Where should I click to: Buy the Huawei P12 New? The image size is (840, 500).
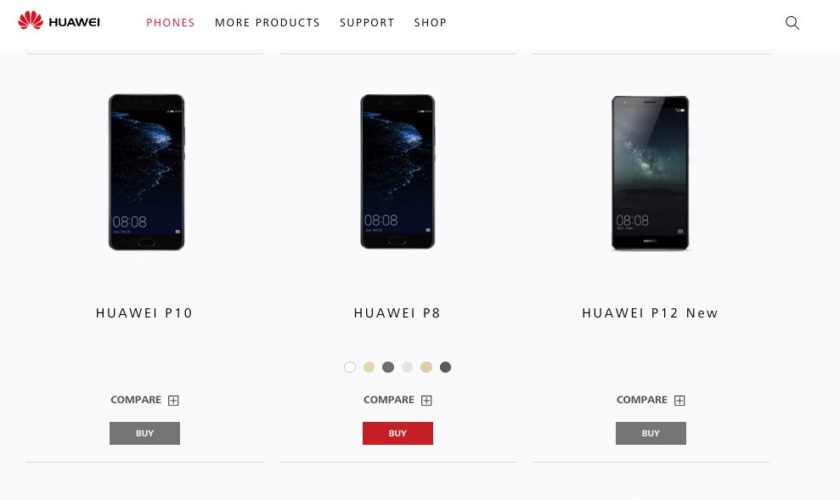650,433
